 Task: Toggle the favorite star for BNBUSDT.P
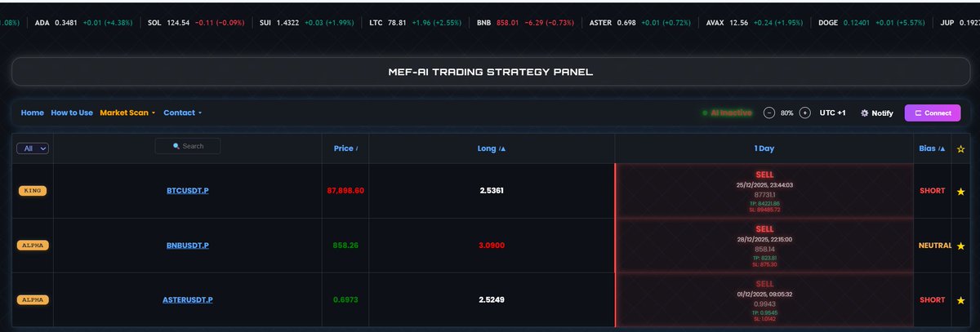[x=960, y=245]
